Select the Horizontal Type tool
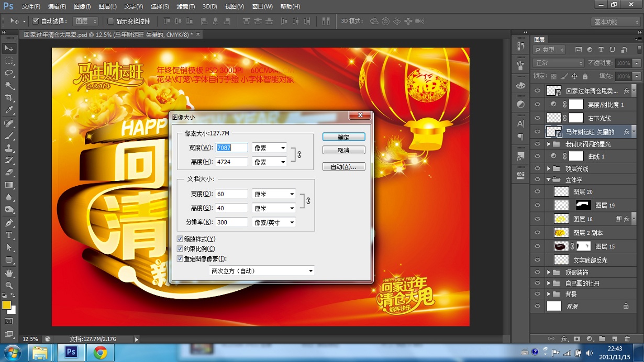Image resolution: width=644 pixels, height=362 pixels. pyautogui.click(x=9, y=235)
